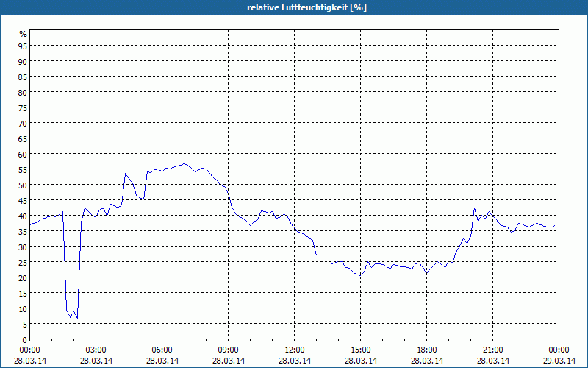Select the 90 value on the y-axis

coord(23,61)
